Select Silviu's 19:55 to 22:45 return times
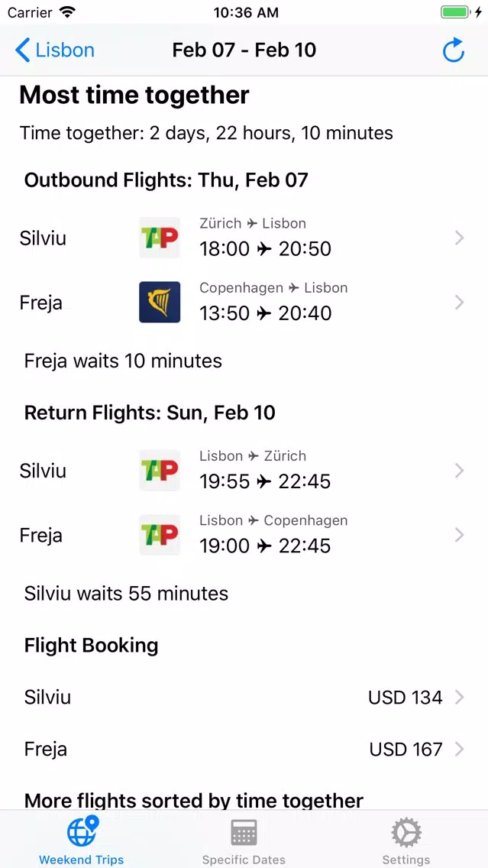Image resolution: width=488 pixels, height=868 pixels. coord(265,481)
